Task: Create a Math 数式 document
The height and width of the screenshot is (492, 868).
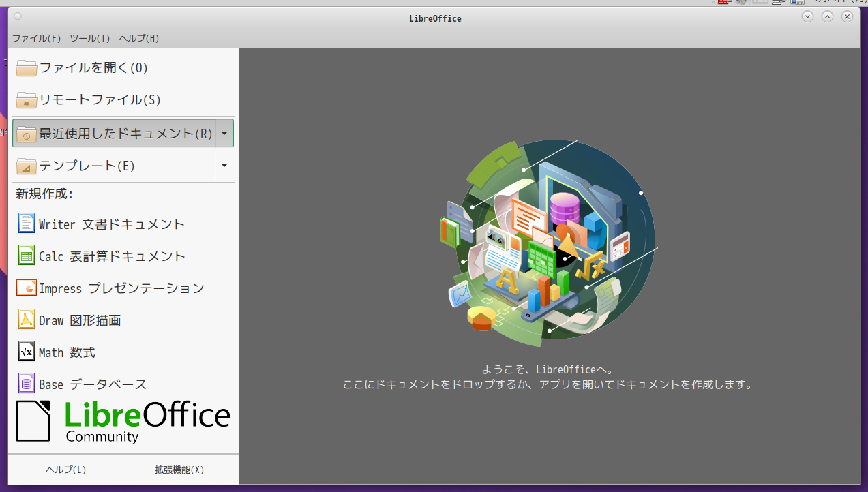Action: click(123, 352)
